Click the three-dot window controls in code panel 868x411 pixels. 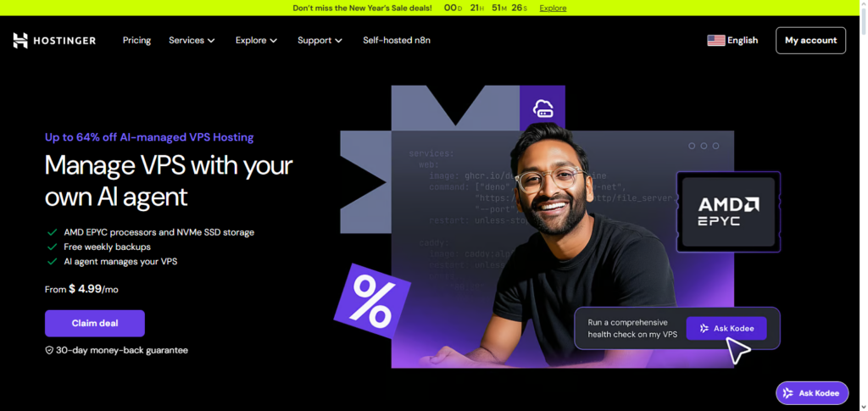(704, 146)
